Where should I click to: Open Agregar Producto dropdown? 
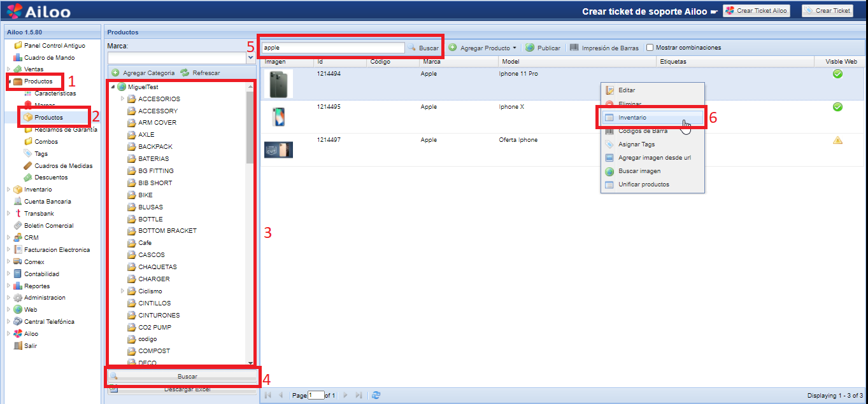click(483, 48)
